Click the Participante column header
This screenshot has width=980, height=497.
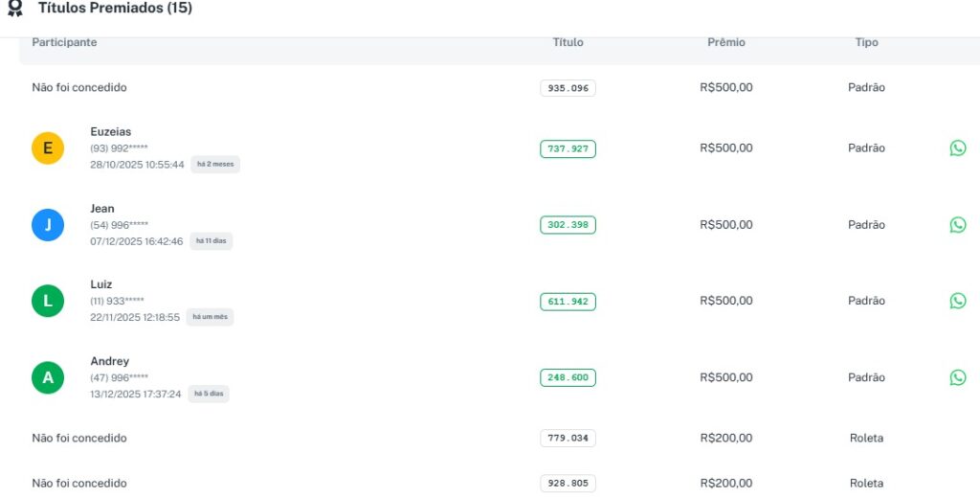pos(64,43)
